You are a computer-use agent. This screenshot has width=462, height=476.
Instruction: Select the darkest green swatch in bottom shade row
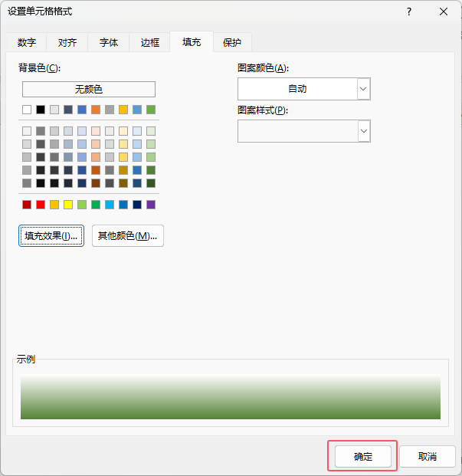(x=151, y=183)
